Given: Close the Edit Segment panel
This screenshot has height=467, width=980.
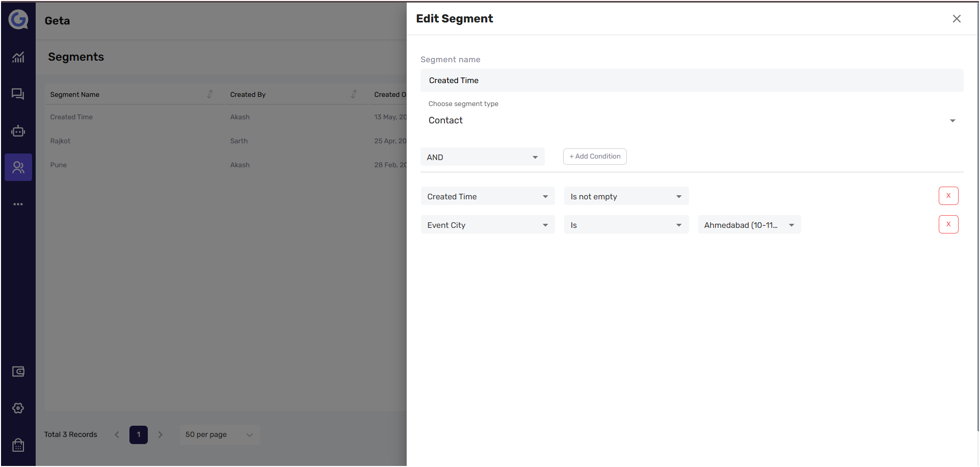Looking at the screenshot, I should point(957,19).
